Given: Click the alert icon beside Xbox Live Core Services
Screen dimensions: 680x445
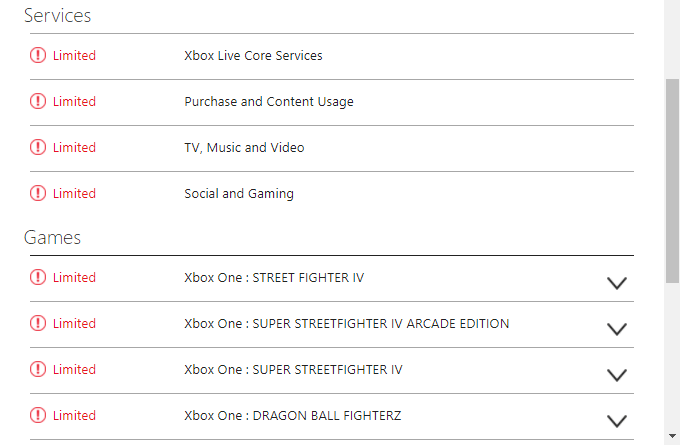Looking at the screenshot, I should [38, 56].
